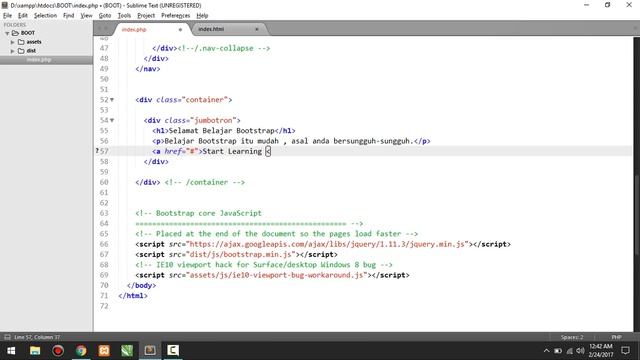The width and height of the screenshot is (640, 360).
Task: Click the Sublime Text taskbar icon
Action: point(150,351)
